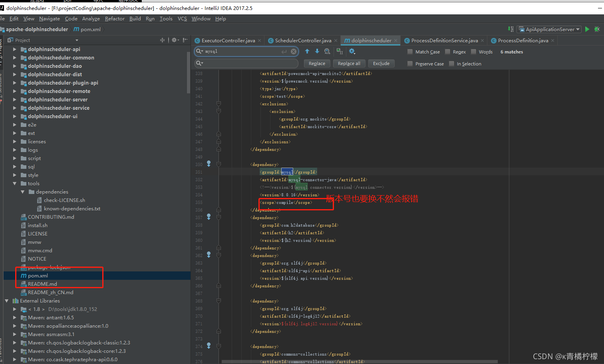Click the Make Project build icon
This screenshot has height=364, width=604.
click(x=511, y=29)
